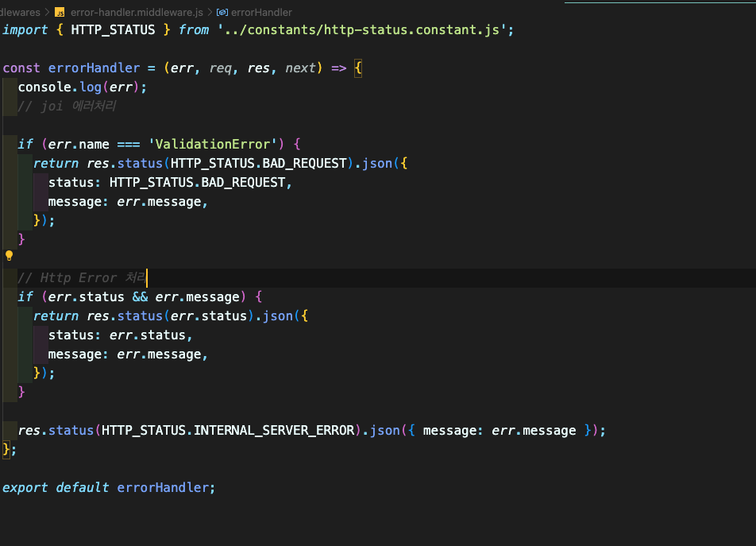Place cursor on 'const errorHandler' declaration
The image size is (756, 546).
pyautogui.click(x=71, y=68)
